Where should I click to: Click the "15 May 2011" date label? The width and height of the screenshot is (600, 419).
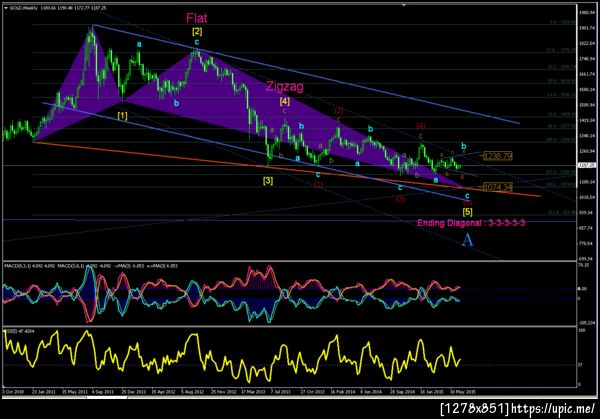(x=75, y=392)
